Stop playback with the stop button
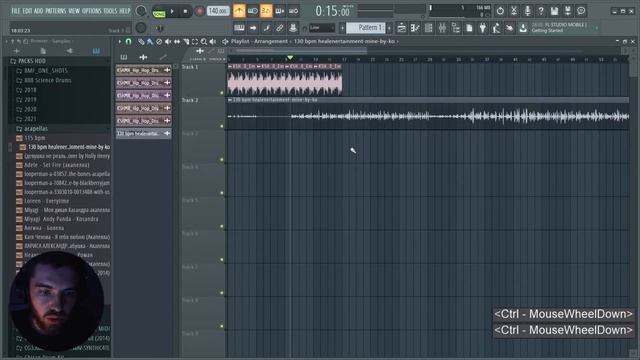Screen dimensions: 640x360 (x=185, y=11)
